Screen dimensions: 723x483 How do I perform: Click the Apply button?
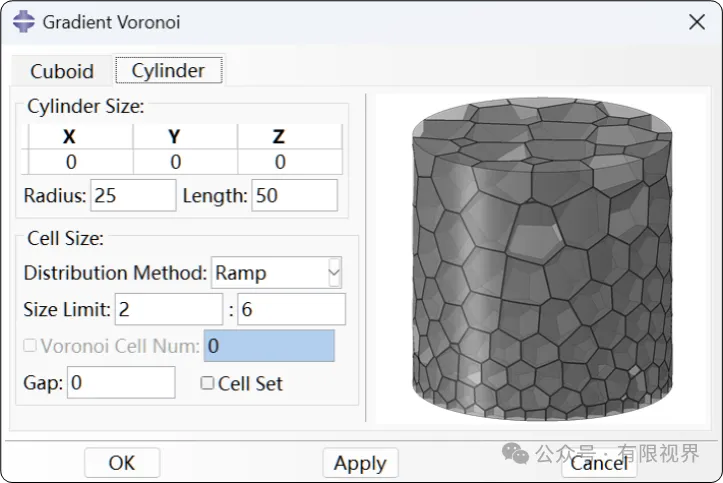click(x=360, y=463)
